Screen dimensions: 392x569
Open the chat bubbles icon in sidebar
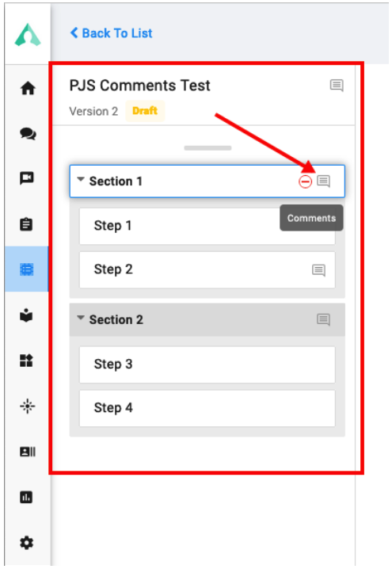(28, 134)
